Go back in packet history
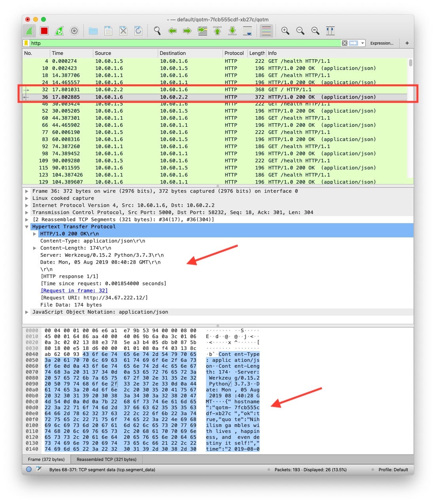This screenshot has width=436, height=504. click(172, 31)
